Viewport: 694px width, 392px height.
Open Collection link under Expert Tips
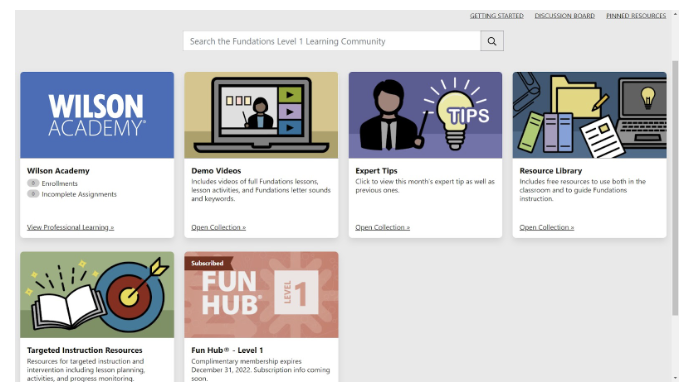[x=382, y=227]
